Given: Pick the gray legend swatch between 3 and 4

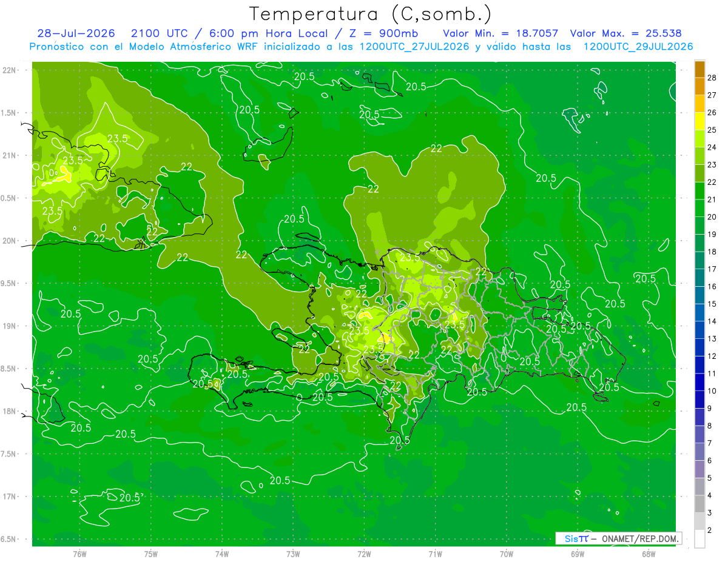Looking at the screenshot, I should (x=699, y=504).
